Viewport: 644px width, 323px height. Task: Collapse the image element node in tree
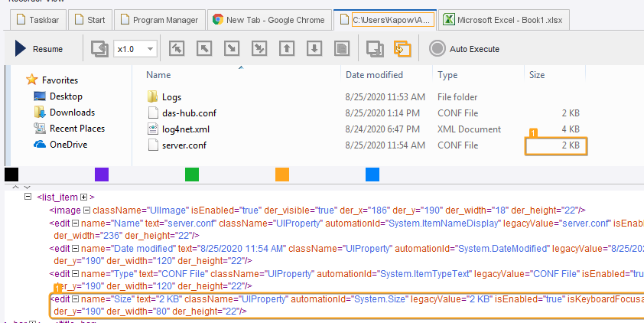(x=88, y=210)
